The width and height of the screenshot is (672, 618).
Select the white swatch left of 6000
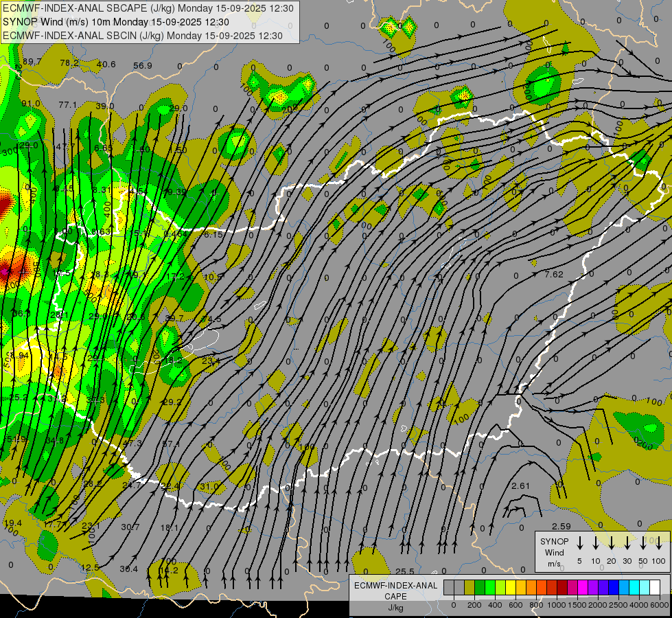(656, 587)
